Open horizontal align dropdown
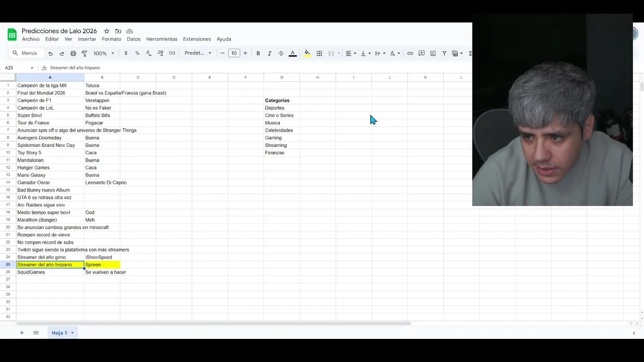This screenshot has width=644, height=362. click(x=351, y=53)
